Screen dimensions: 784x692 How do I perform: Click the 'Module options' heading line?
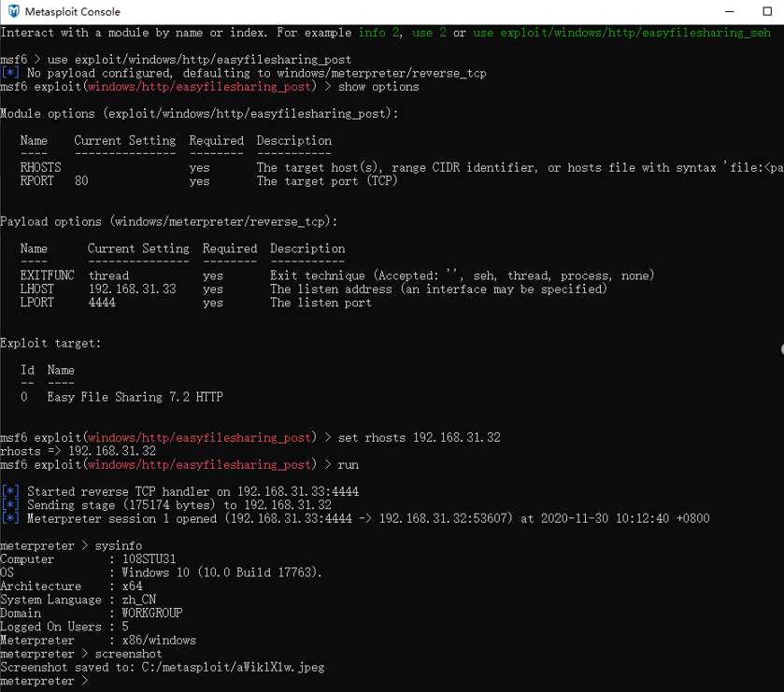(x=199, y=113)
